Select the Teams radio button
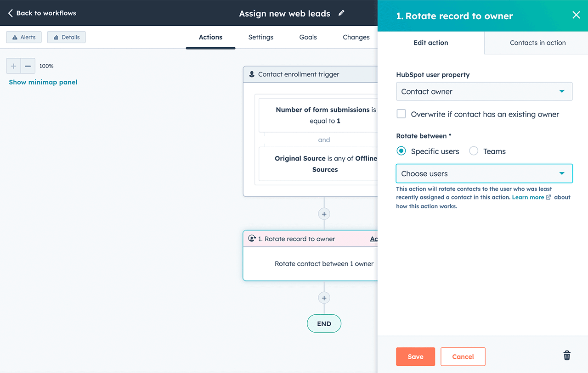Image resolution: width=588 pixels, height=373 pixels. coord(474,151)
